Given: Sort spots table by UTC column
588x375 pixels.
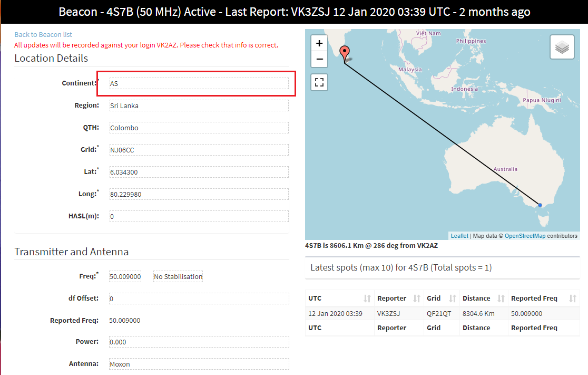Looking at the screenshot, I should [339, 299].
